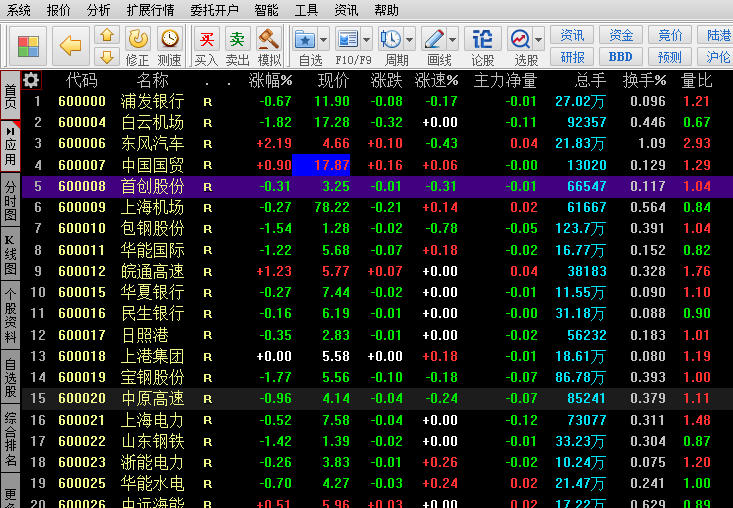The image size is (733, 508).
Task: Open the 委托开户 menu
Action: 215,10
